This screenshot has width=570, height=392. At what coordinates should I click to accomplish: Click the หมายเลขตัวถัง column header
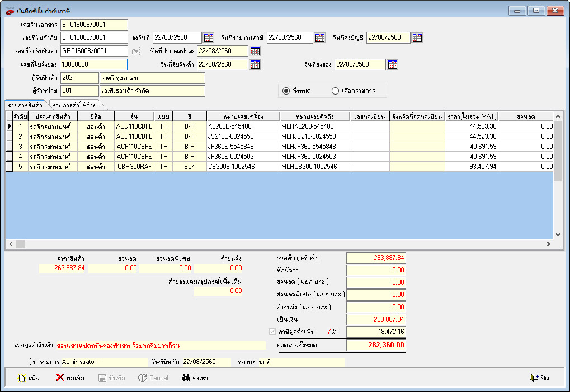[x=315, y=116]
